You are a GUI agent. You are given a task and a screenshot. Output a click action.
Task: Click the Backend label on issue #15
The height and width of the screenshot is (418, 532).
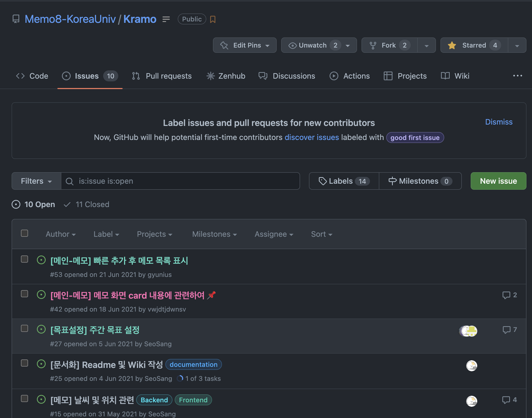pyautogui.click(x=154, y=400)
